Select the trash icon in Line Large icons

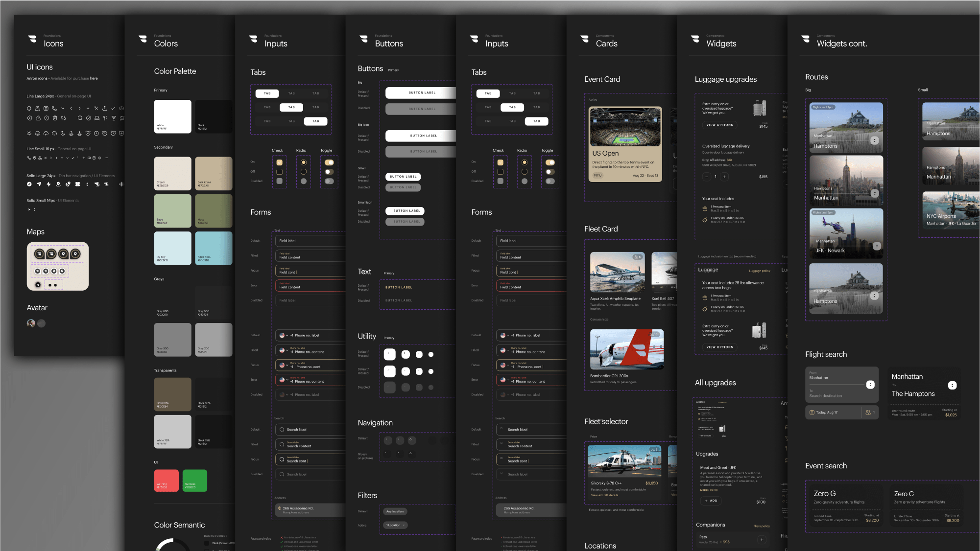click(x=55, y=118)
